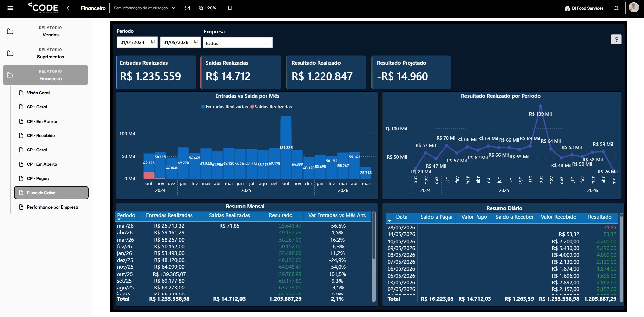Open the Visão Geral page
The height and width of the screenshot is (317, 644).
click(x=38, y=93)
